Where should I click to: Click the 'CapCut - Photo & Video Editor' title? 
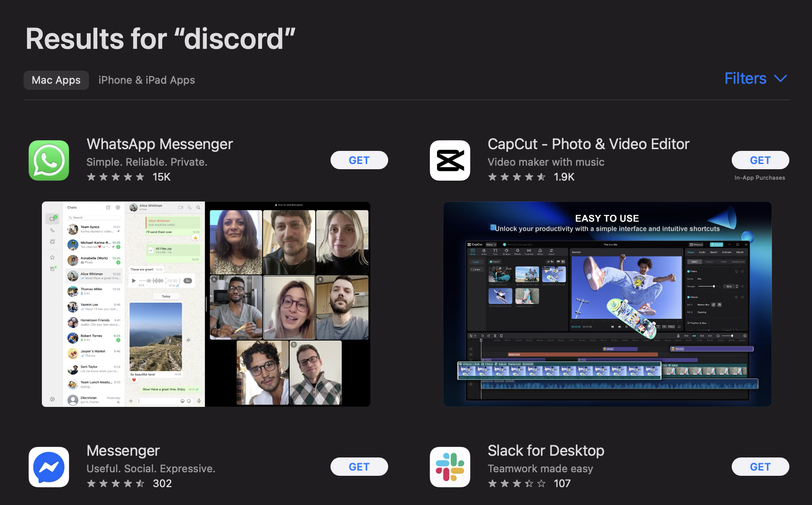[588, 144]
